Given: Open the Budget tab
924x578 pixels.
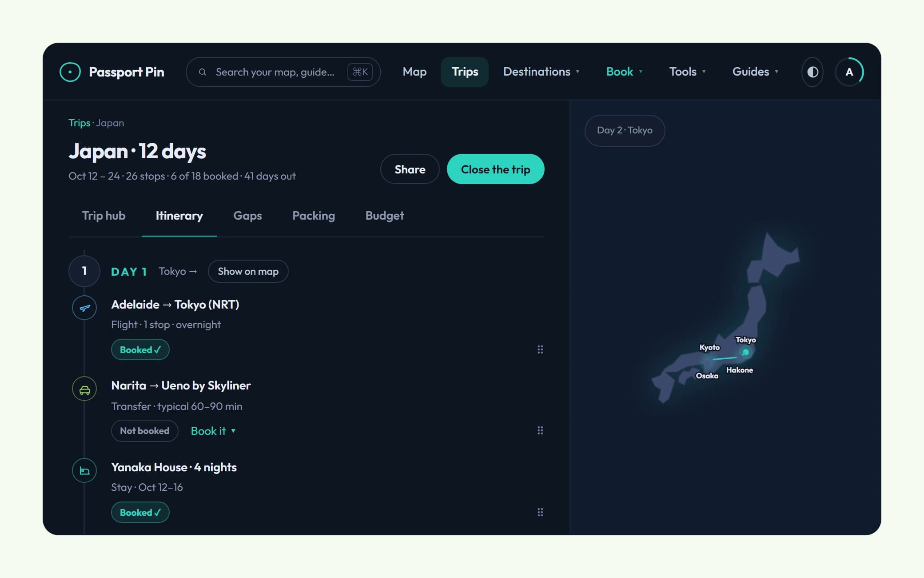Looking at the screenshot, I should (x=385, y=216).
